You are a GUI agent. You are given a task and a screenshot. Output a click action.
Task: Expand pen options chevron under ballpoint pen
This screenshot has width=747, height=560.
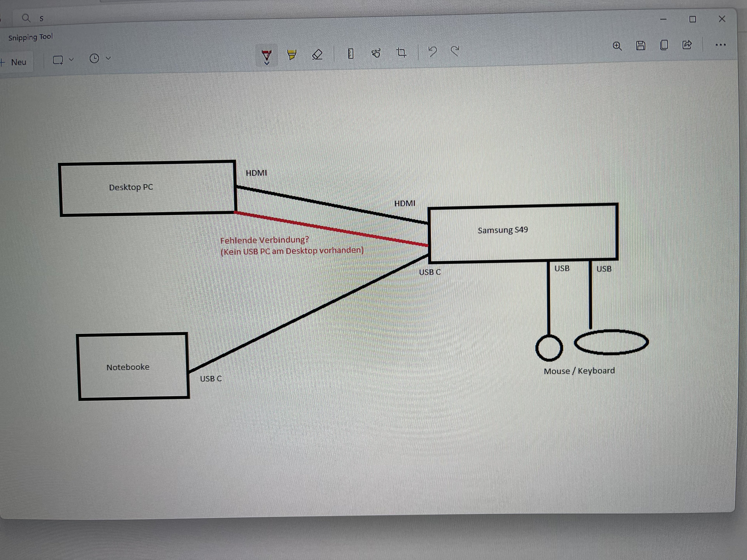[267, 63]
